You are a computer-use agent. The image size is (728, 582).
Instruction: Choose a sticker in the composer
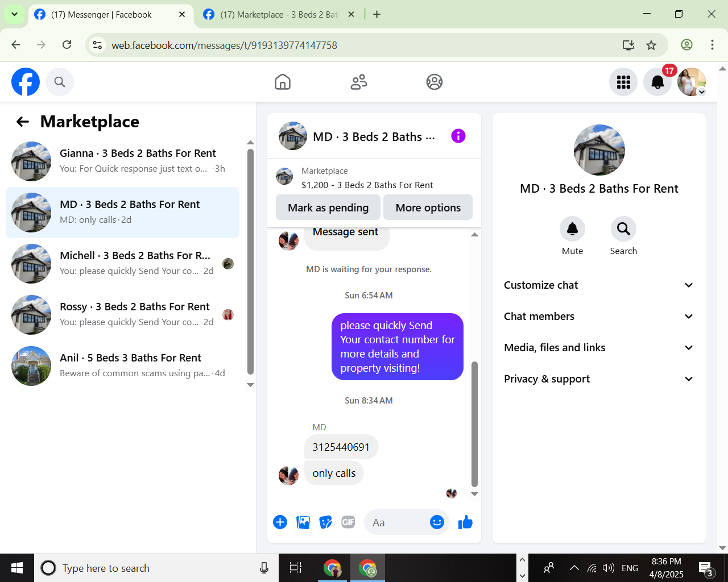[x=326, y=522]
